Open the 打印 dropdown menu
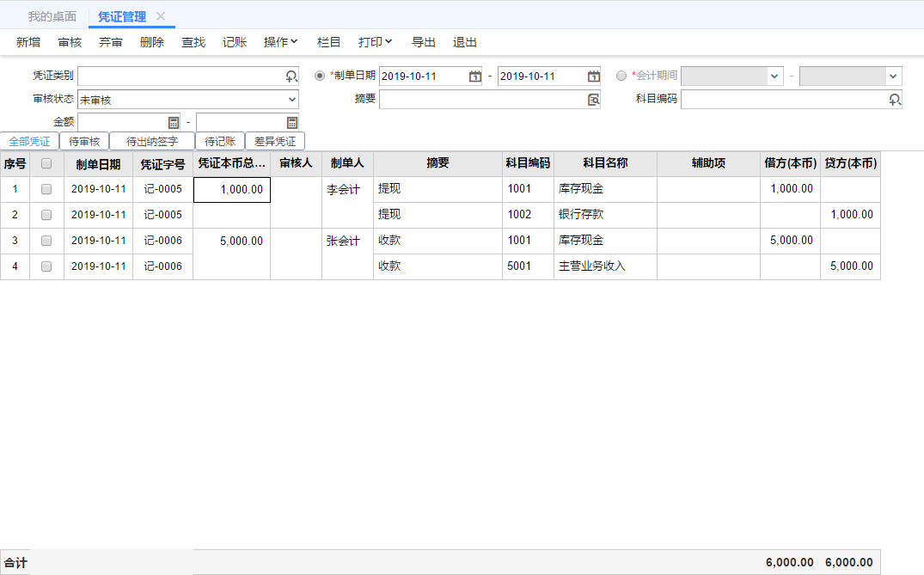This screenshot has height=575, width=924. pos(375,42)
